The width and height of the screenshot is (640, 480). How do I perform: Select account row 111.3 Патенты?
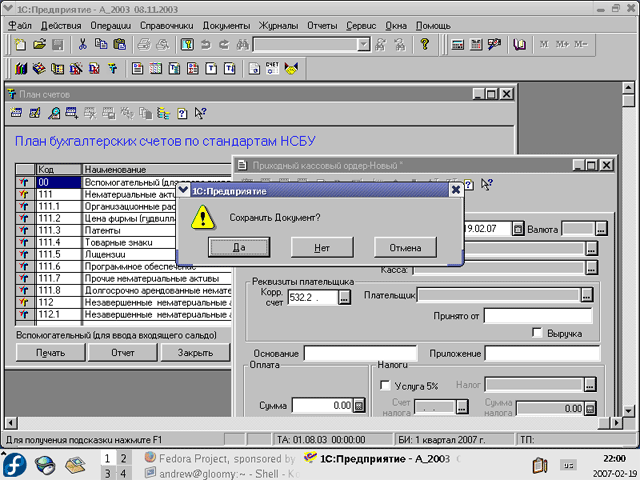[x=123, y=230]
